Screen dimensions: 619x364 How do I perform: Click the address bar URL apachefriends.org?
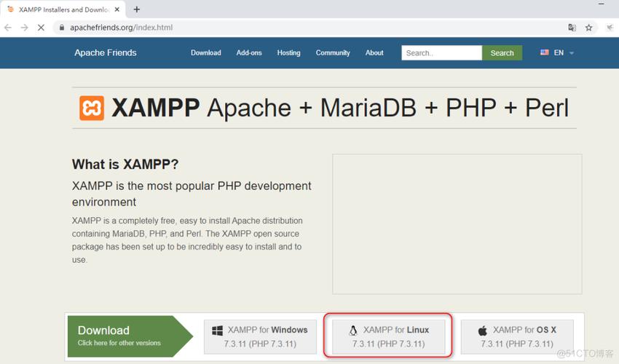pyautogui.click(x=121, y=28)
